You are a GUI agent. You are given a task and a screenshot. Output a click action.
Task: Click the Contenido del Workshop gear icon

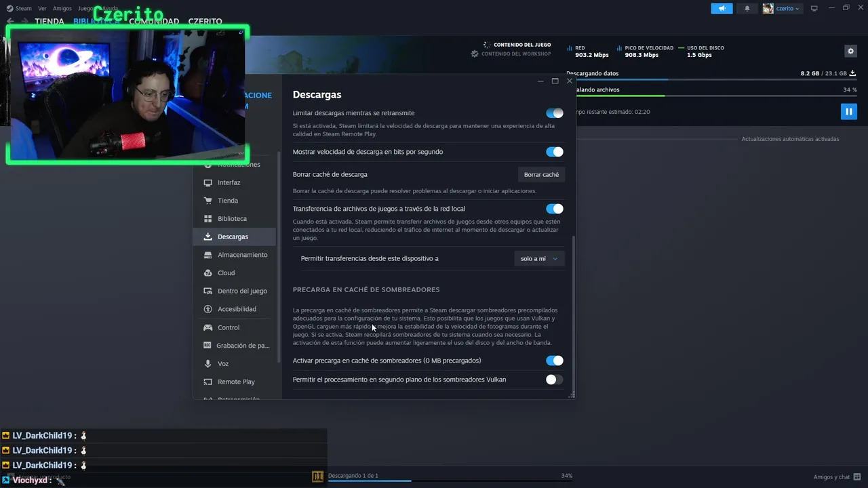[475, 54]
